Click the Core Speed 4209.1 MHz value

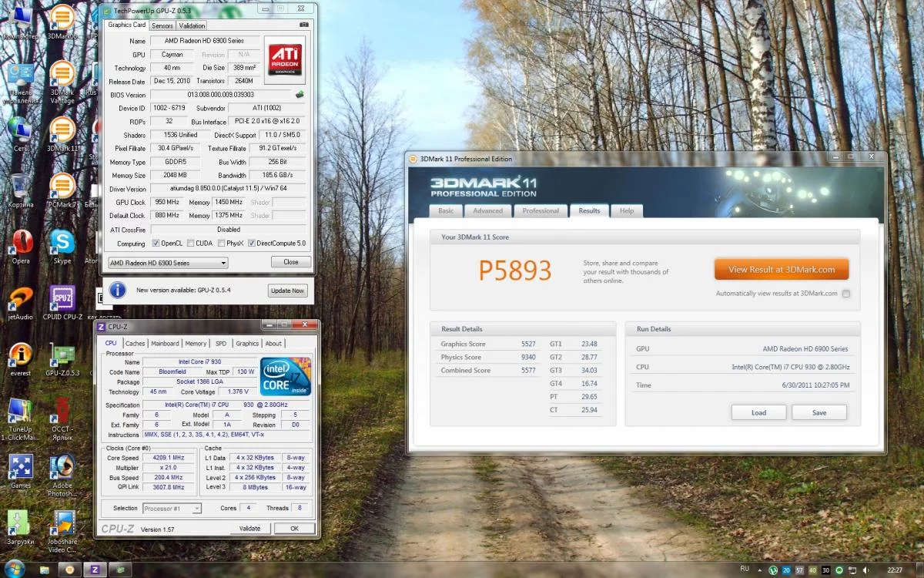[167, 458]
